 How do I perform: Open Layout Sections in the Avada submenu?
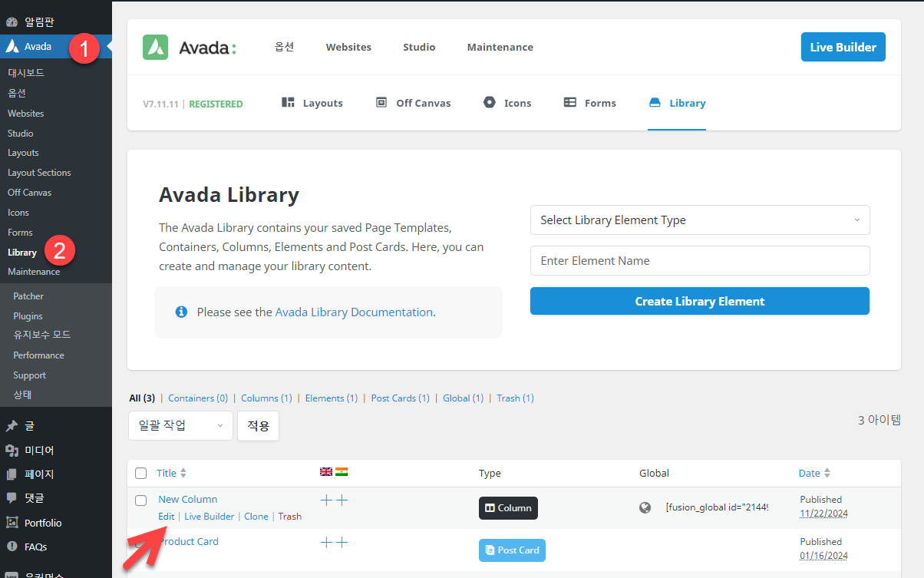[x=39, y=173]
